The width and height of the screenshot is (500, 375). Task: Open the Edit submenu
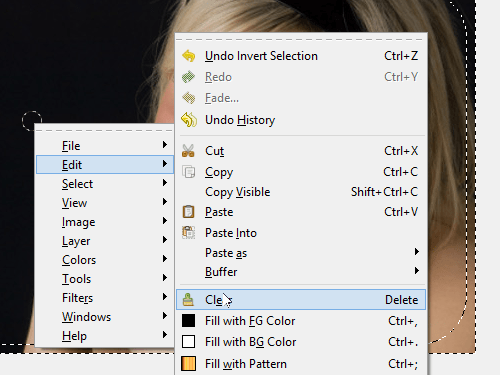pyautogui.click(x=105, y=164)
